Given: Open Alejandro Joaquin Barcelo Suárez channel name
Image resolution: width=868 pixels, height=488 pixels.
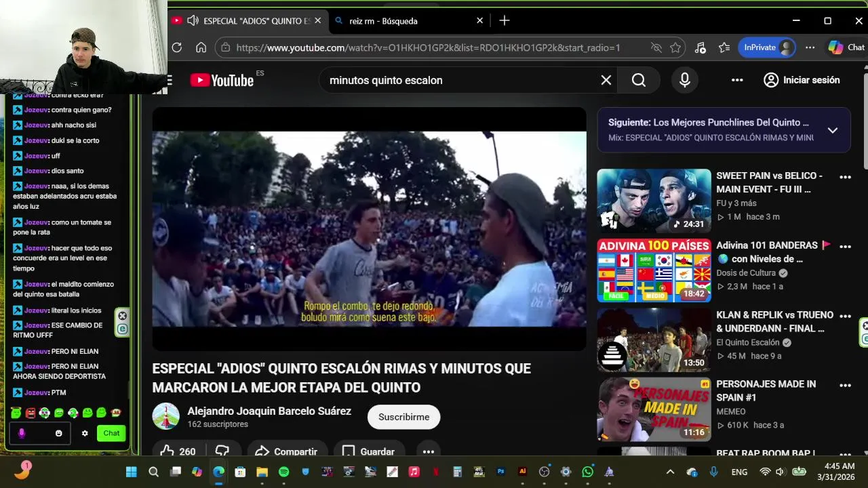Looking at the screenshot, I should click(269, 411).
